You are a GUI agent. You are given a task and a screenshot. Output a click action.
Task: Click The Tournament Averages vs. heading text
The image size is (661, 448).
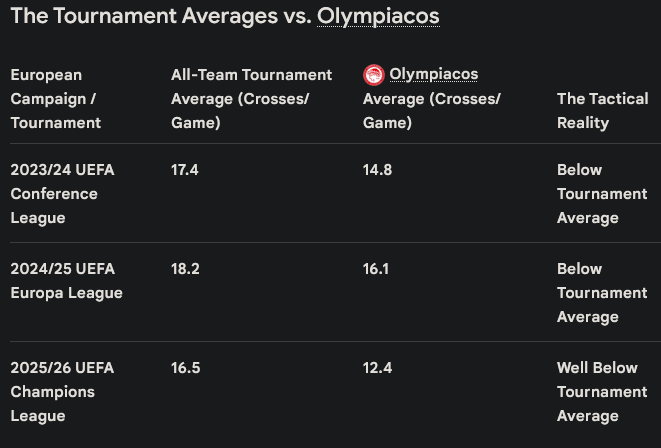point(161,16)
